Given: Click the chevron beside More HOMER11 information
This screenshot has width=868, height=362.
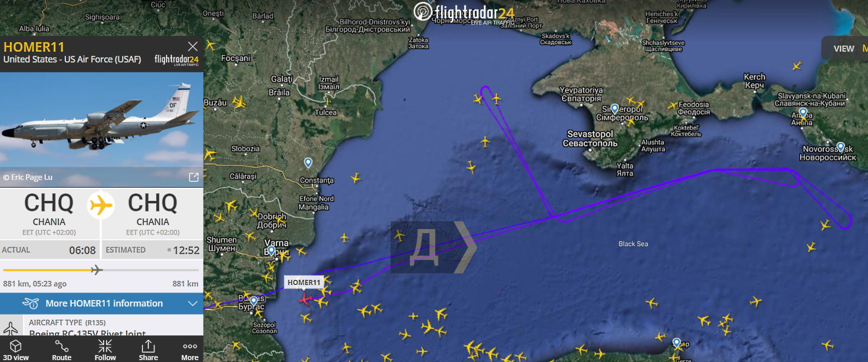Looking at the screenshot, I should tap(193, 304).
